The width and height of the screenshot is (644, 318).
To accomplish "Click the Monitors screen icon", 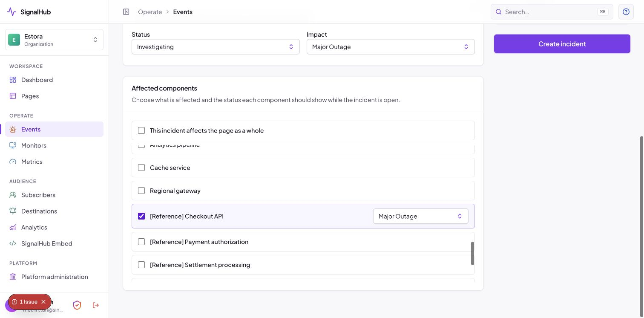I will (13, 145).
